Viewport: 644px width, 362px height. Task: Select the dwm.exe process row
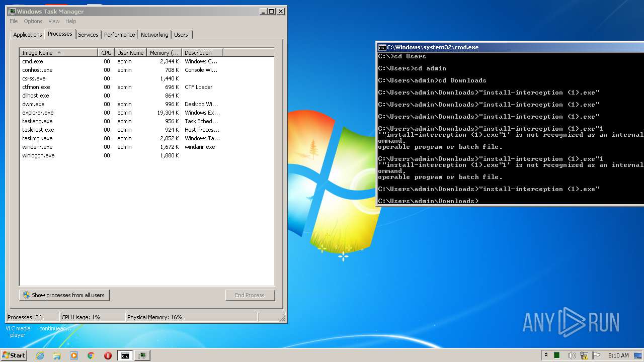(x=147, y=104)
